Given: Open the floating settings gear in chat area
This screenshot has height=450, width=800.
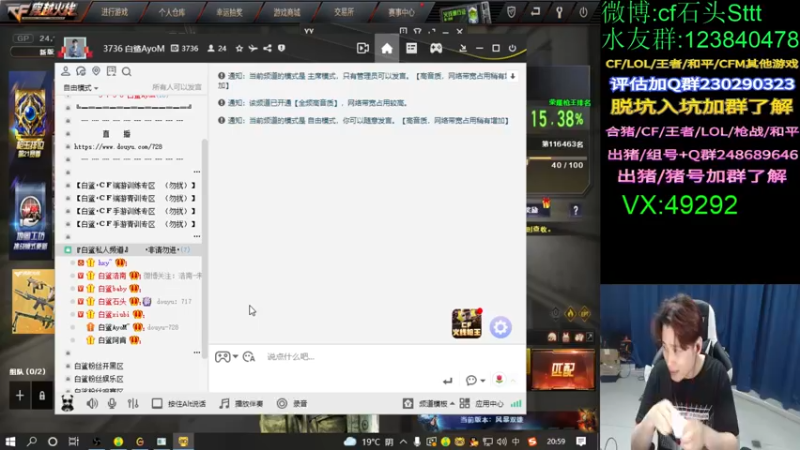Looking at the screenshot, I should point(501,327).
